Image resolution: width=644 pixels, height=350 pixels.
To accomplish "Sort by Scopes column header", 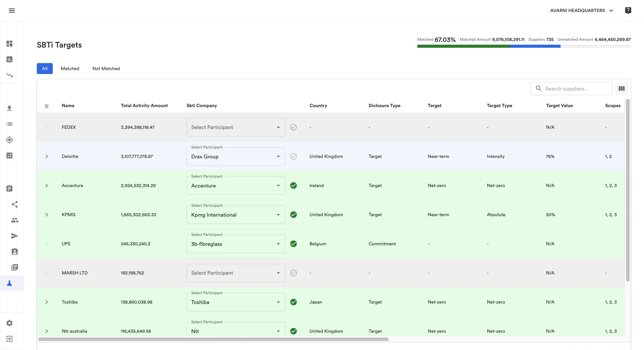I will pos(613,106).
